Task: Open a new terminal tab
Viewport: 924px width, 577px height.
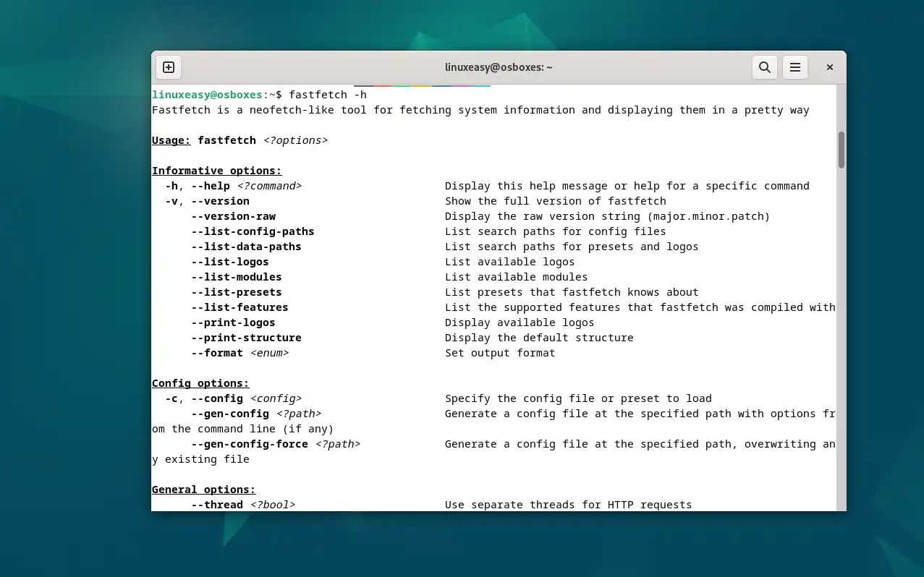Action: 169,67
